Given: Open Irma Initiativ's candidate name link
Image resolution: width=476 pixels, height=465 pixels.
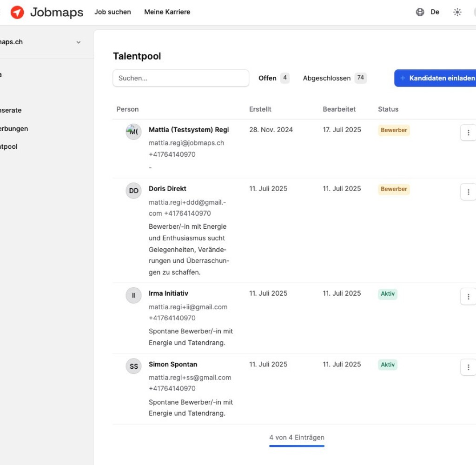Looking at the screenshot, I should coord(168,293).
